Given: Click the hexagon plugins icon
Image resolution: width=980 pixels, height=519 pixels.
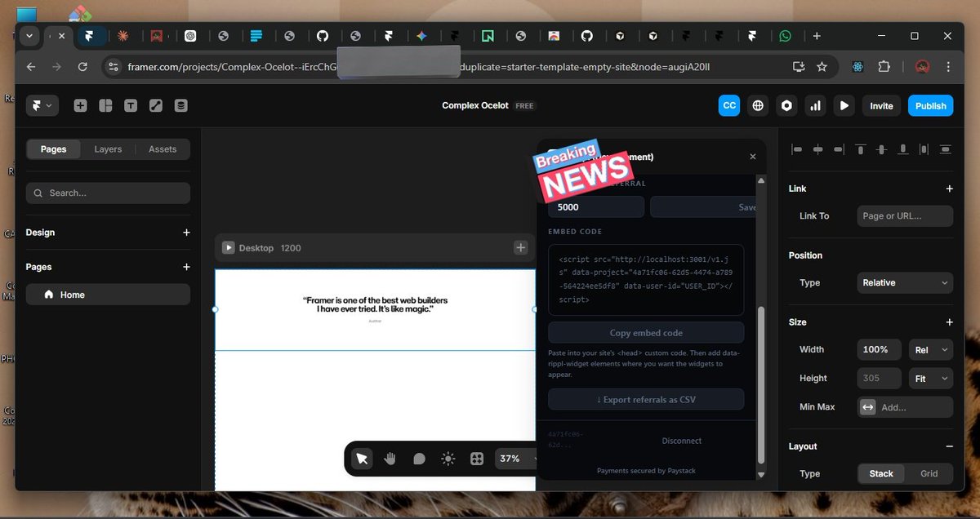Looking at the screenshot, I should click(x=786, y=106).
